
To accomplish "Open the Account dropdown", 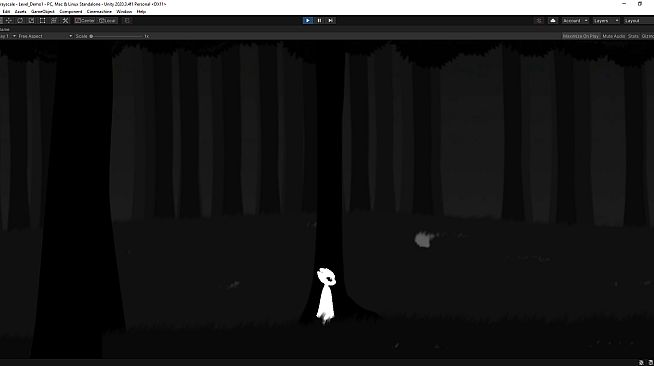I will [x=575, y=20].
